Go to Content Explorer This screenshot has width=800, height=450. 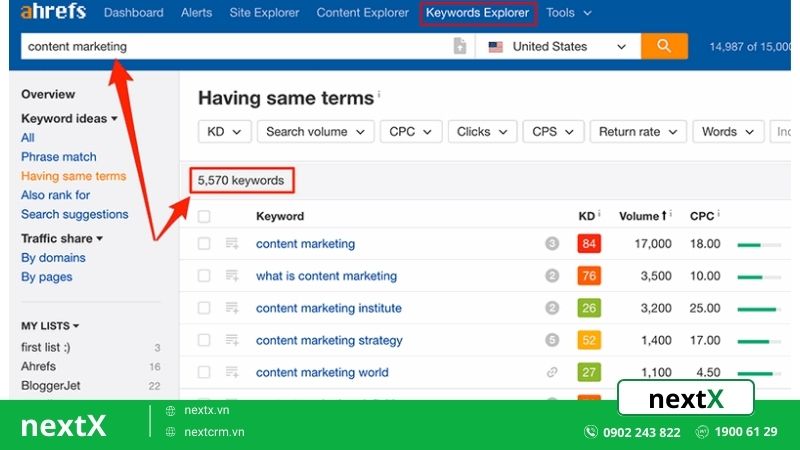(362, 12)
